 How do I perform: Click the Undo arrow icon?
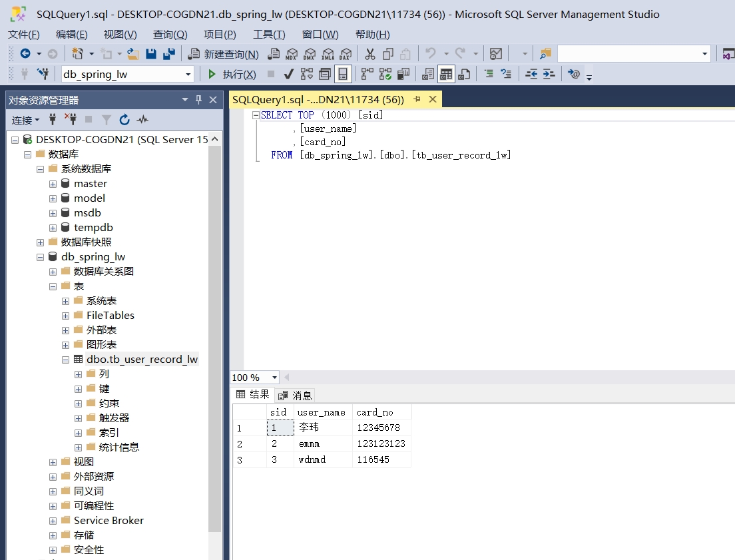pos(430,53)
